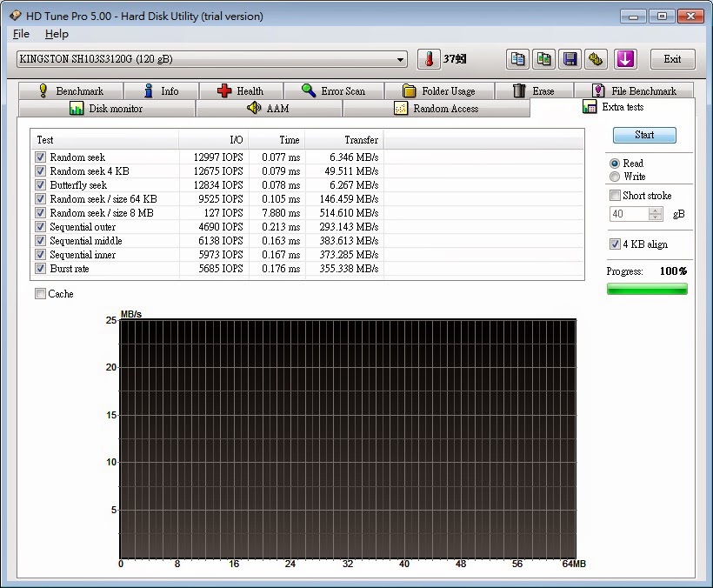Click the 49.511 MB/s transfer value
This screenshot has width=713, height=588.
click(x=351, y=171)
